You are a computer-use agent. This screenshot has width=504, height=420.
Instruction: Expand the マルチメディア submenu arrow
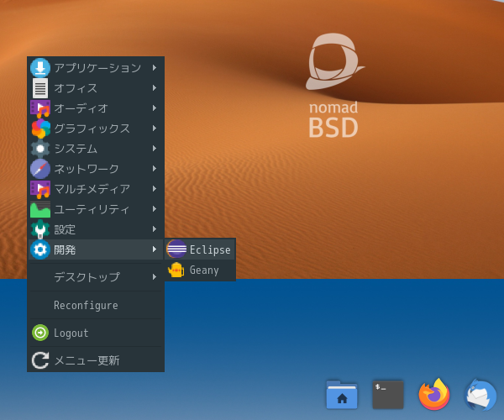(155, 189)
